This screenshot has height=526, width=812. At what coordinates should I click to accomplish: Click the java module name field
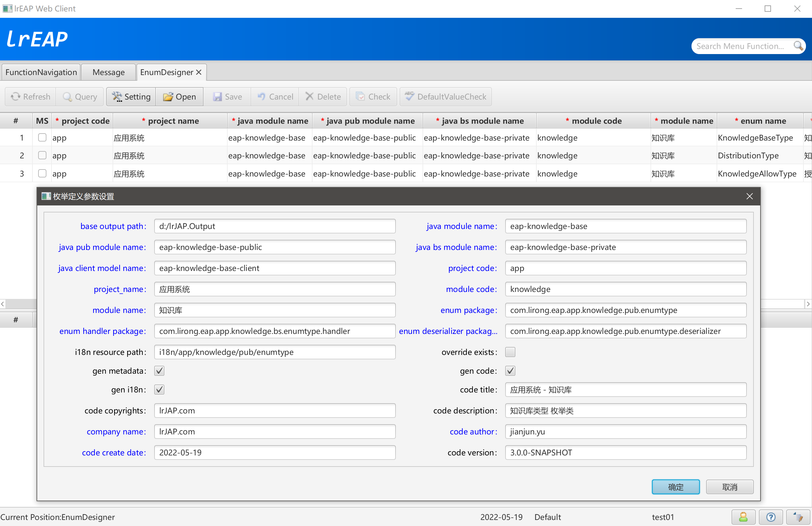point(626,226)
